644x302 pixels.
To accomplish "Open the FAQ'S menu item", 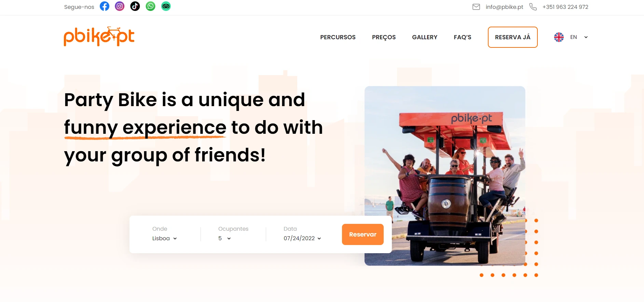I will click(x=463, y=37).
